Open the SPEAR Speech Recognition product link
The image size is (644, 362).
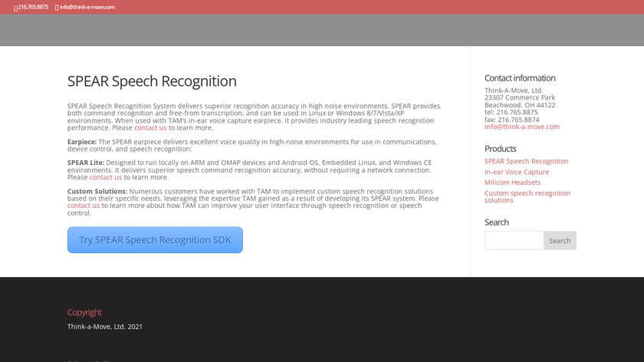coord(526,161)
